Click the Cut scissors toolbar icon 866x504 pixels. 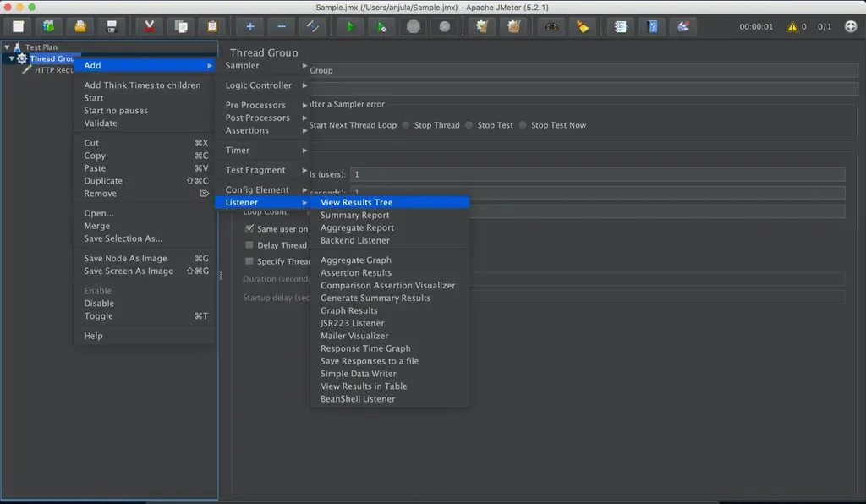pos(149,26)
